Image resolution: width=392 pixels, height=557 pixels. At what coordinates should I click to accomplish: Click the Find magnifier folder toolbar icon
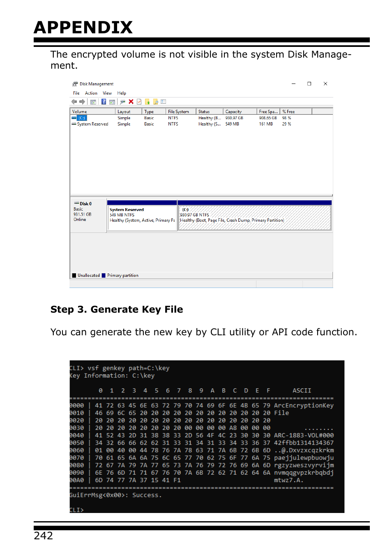pyautogui.click(x=155, y=102)
